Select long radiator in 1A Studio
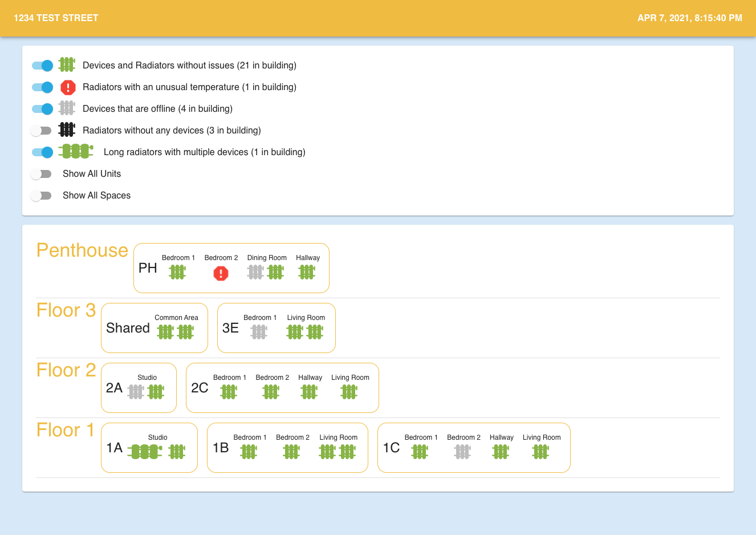 (x=145, y=452)
